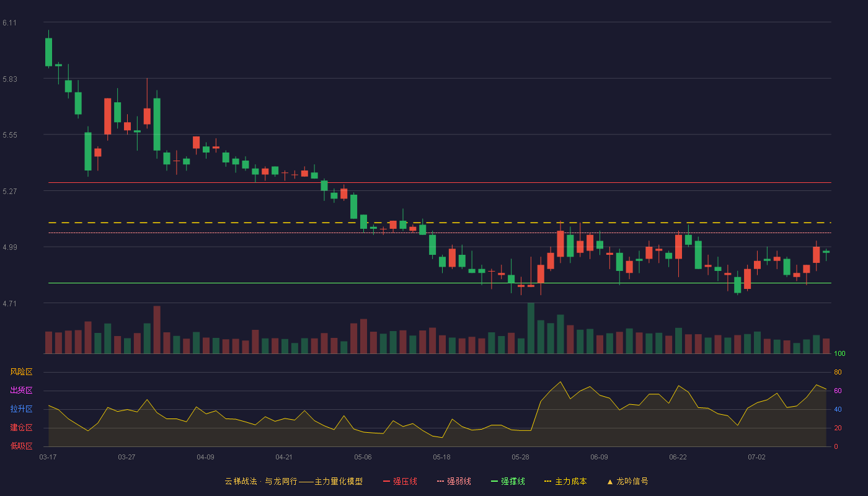Click the solid green support line on chart
The image size is (868, 496).
[440, 283]
